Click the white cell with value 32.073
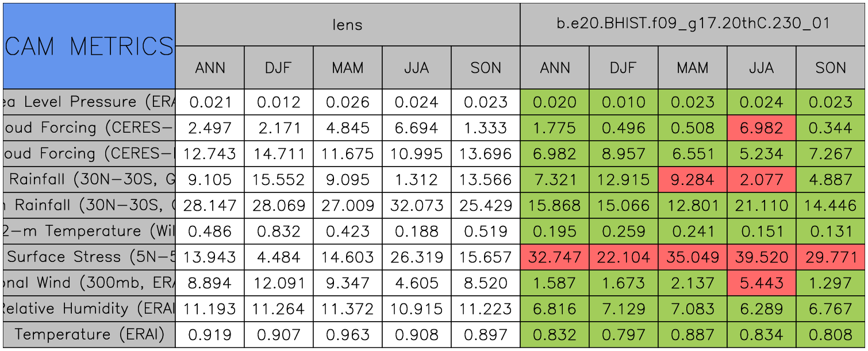 pos(417,206)
